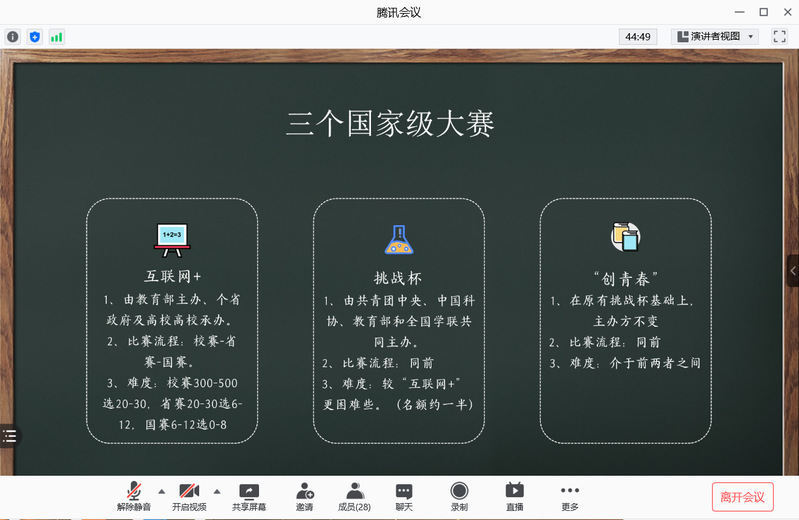The height and width of the screenshot is (520, 799).
Task: Open the meeting info icon
Action: tap(13, 36)
